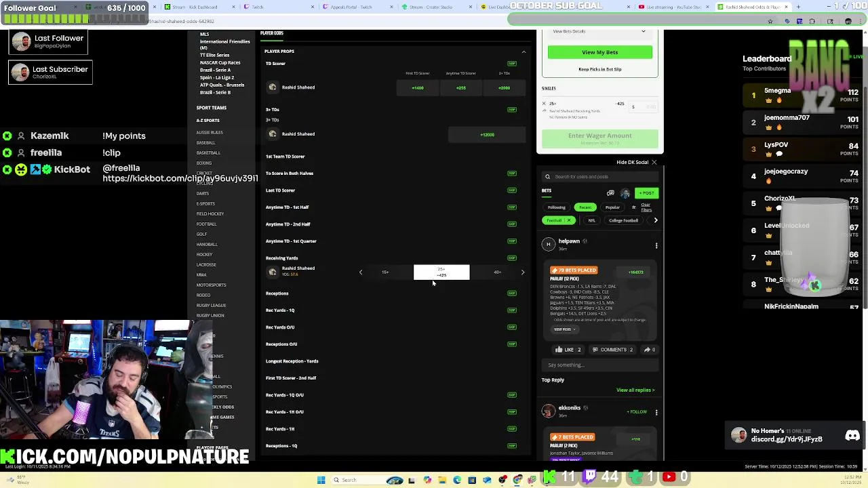Open Golf in A-Z Sports list
This screenshot has height=488, width=868.
click(201, 235)
